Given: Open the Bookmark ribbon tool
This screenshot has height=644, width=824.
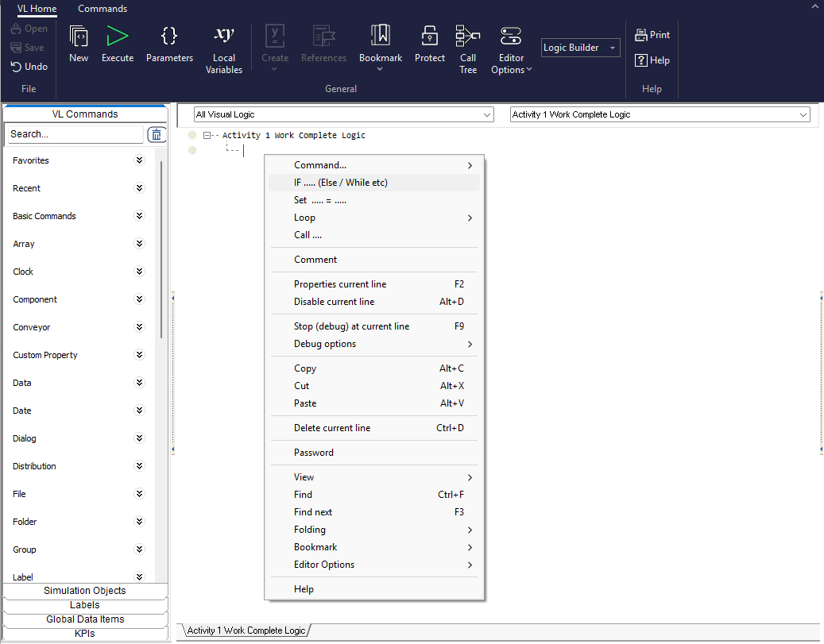Looking at the screenshot, I should pyautogui.click(x=380, y=37).
